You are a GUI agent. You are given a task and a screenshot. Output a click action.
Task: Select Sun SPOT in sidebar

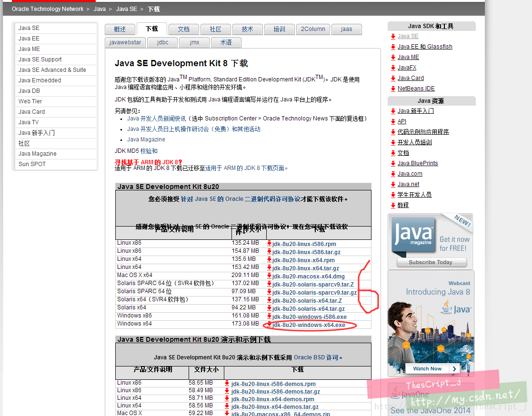point(56,164)
